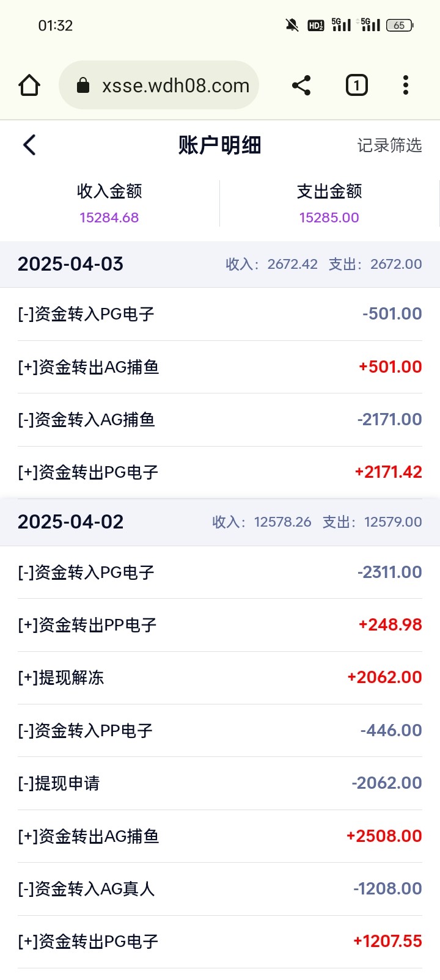Tap the -1208.00 资金转入AG真人 entry
Screen dimensions: 440x980
[x=220, y=889]
